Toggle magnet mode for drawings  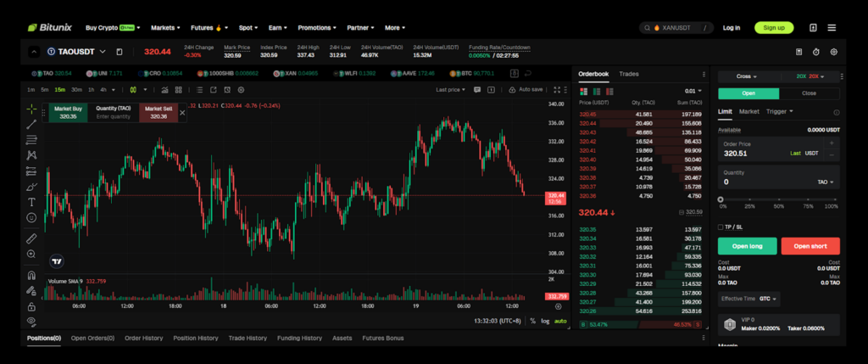click(31, 276)
